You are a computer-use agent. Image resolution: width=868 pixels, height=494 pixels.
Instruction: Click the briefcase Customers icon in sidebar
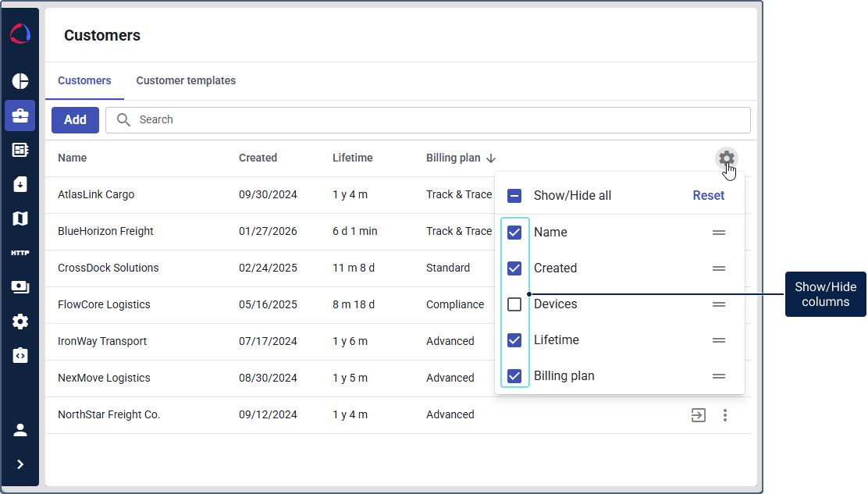[20, 116]
